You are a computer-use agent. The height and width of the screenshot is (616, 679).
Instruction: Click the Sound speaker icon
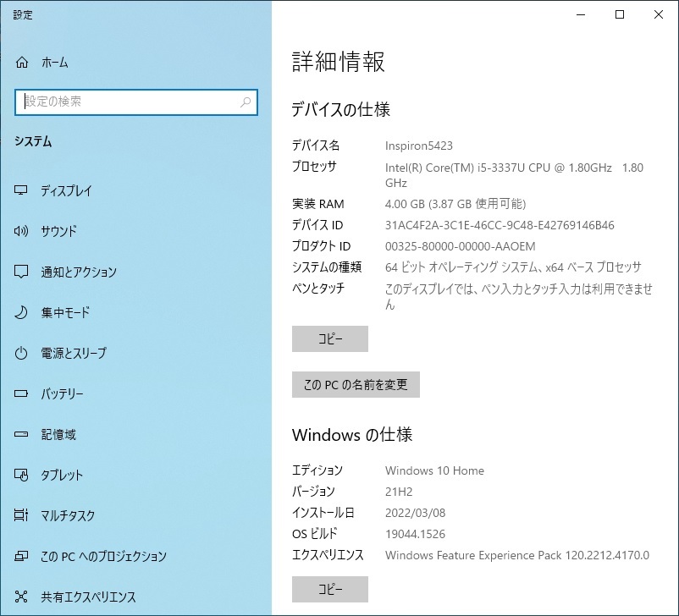click(x=21, y=231)
